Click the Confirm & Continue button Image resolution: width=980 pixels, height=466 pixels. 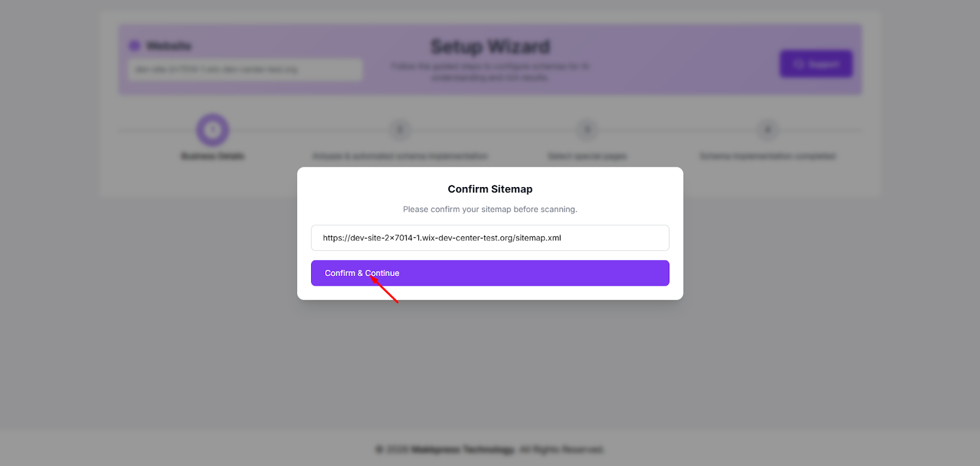tap(489, 273)
